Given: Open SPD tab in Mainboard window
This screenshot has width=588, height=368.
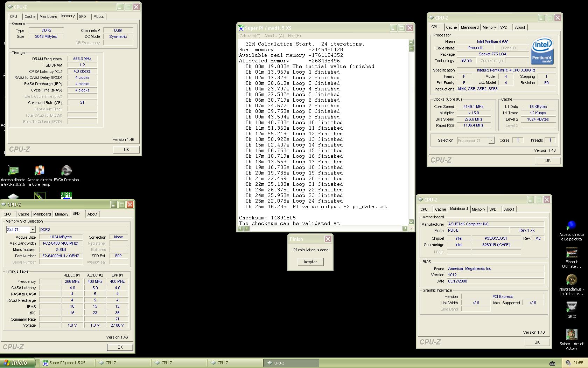Looking at the screenshot, I should tap(493, 209).
